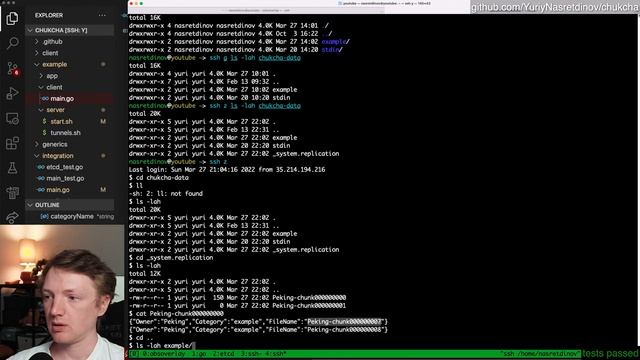This screenshot has width=640, height=360.
Task: Click highlighted Peking-chunk000000007 text
Action: click(344, 322)
